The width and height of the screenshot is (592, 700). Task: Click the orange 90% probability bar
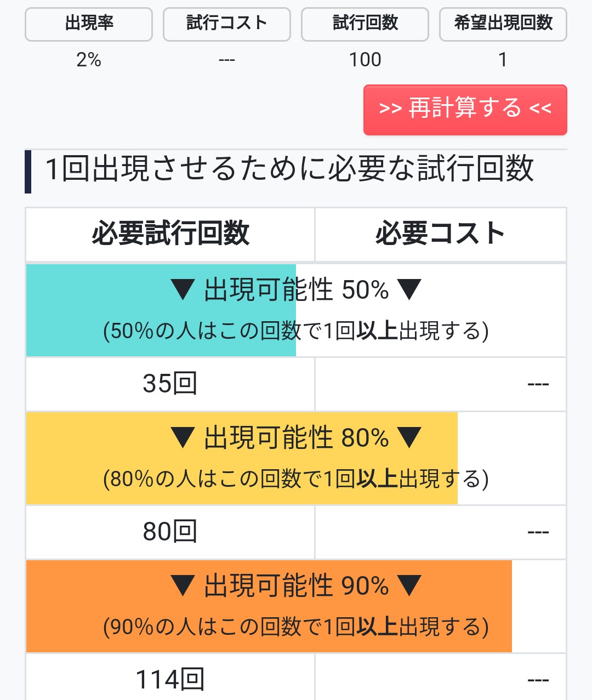pyautogui.click(x=269, y=606)
